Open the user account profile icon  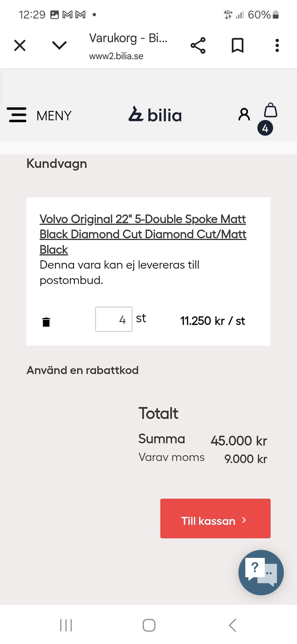tap(244, 115)
